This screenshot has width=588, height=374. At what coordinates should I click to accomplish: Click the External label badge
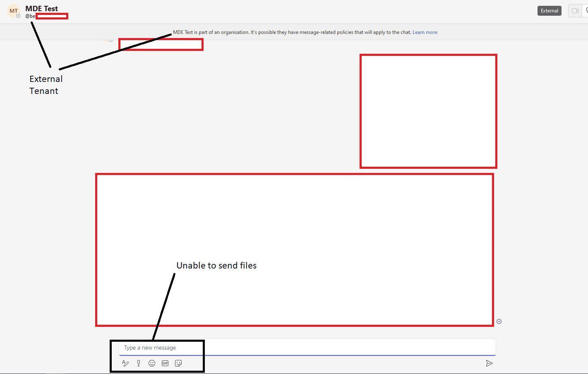pos(549,11)
